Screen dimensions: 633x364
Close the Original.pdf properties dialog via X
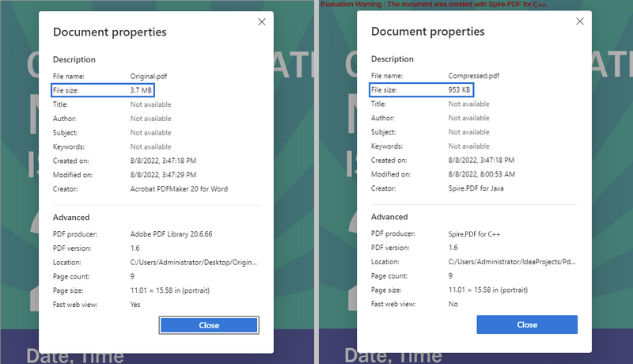[x=262, y=22]
